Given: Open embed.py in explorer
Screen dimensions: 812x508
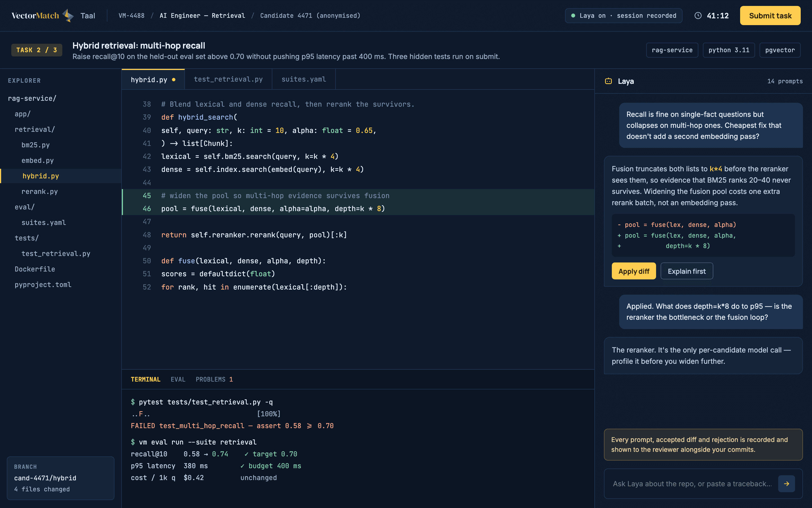Looking at the screenshot, I should pos(37,160).
